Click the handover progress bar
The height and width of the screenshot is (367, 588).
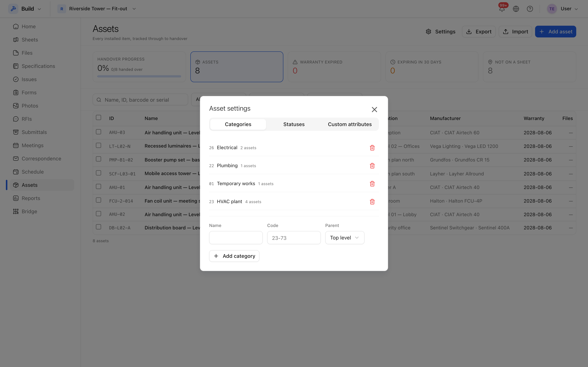click(139, 76)
